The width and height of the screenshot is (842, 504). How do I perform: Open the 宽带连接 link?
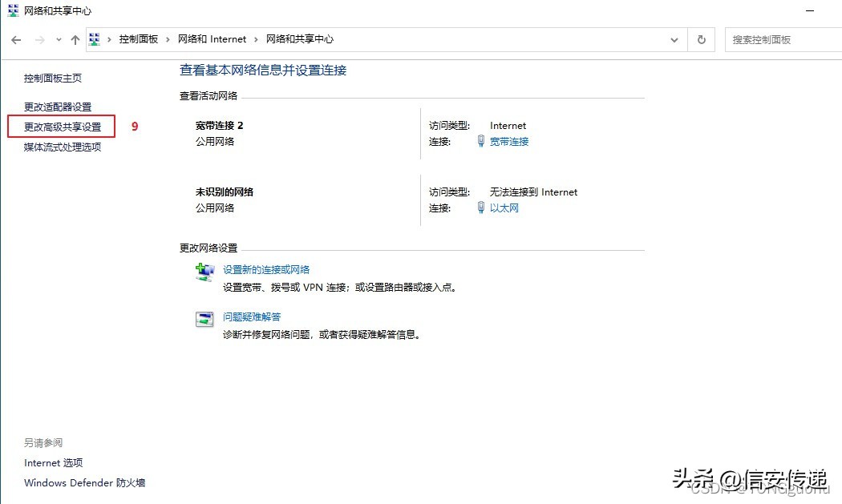point(510,141)
